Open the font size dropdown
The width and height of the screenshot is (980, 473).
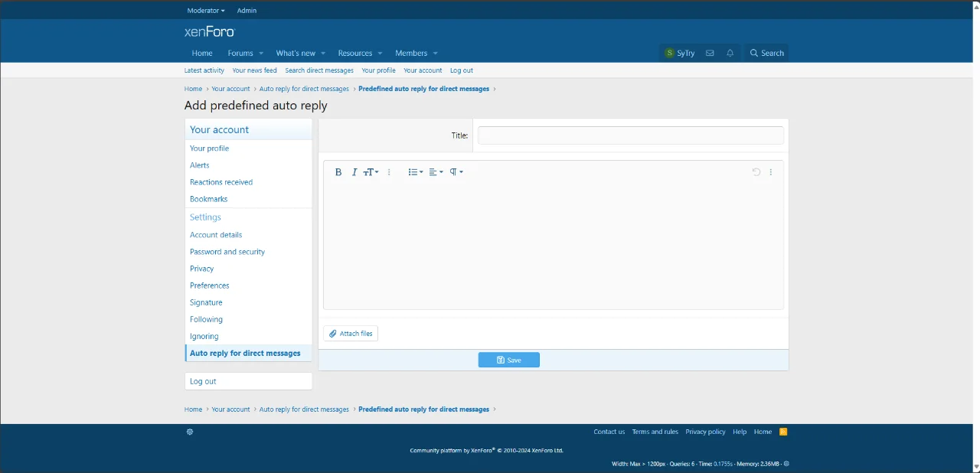point(371,172)
